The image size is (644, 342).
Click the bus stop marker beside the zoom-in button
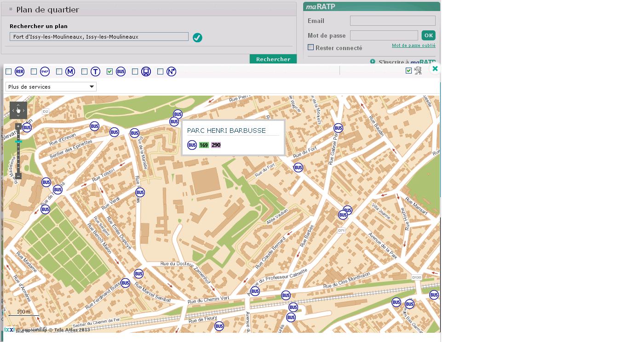point(27,127)
